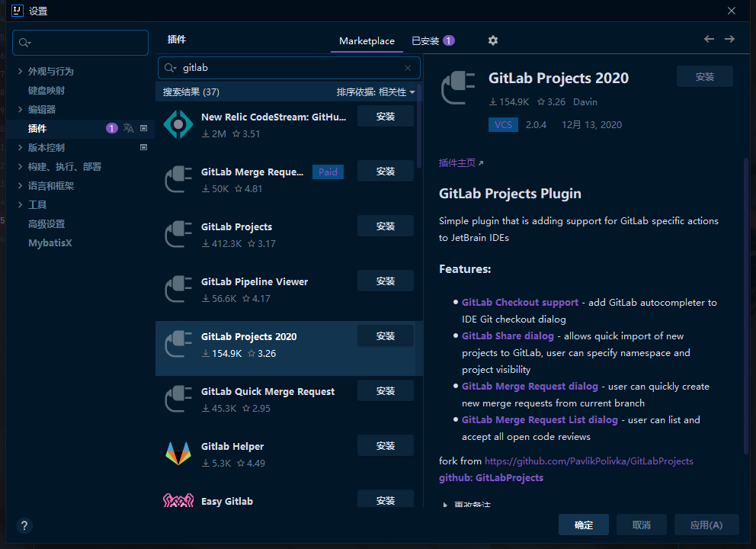Expand the 工具 tree node
Viewport: 756px width, 549px height.
click(21, 204)
